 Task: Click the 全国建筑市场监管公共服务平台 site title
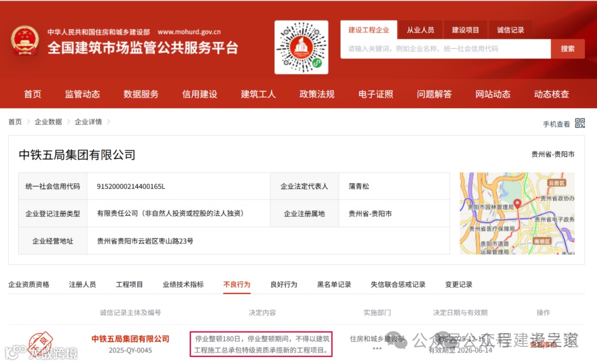point(143,48)
